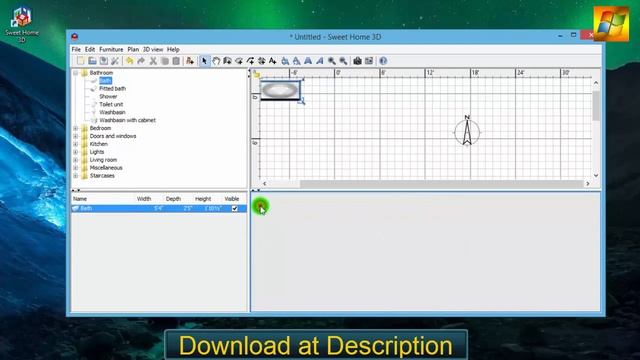This screenshot has width=640, height=360.
Task: Open the Help menu
Action: 173,49
